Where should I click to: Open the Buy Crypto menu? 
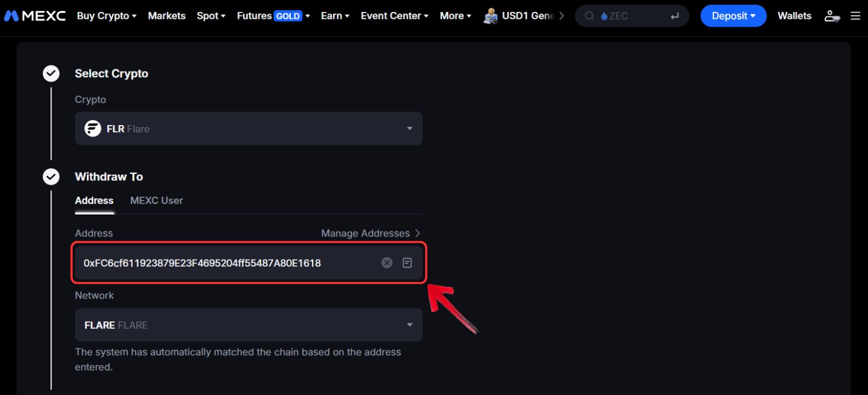point(106,16)
